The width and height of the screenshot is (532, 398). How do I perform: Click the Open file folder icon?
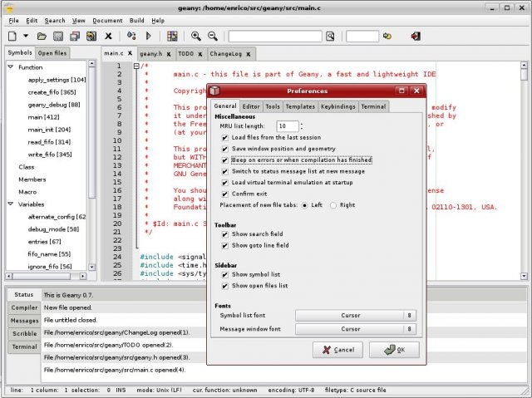42,36
